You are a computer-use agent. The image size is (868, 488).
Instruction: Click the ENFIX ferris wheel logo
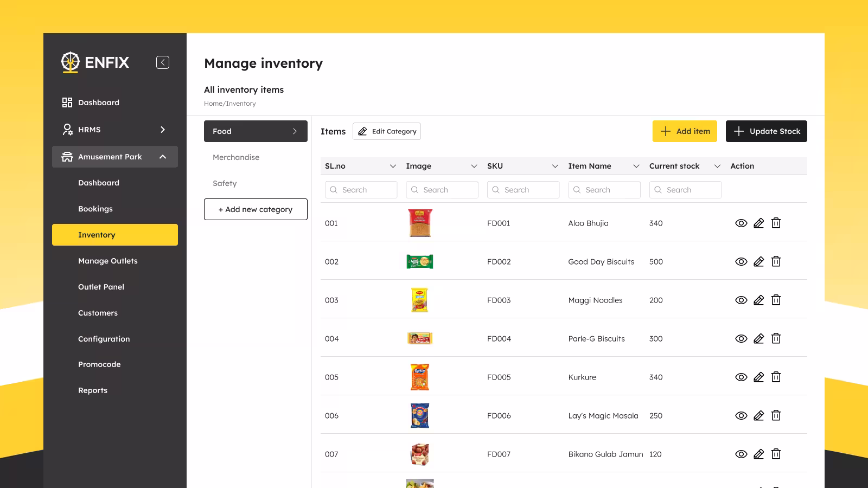click(x=70, y=62)
